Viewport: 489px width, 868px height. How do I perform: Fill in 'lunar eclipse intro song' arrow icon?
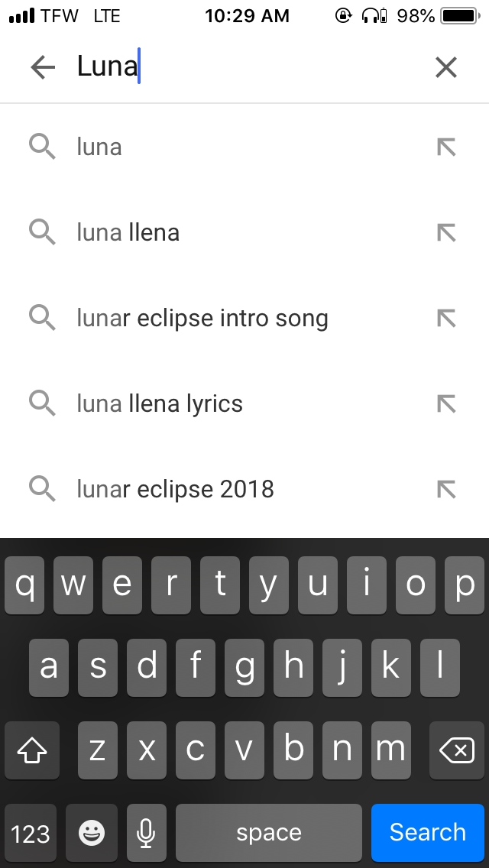tap(446, 318)
